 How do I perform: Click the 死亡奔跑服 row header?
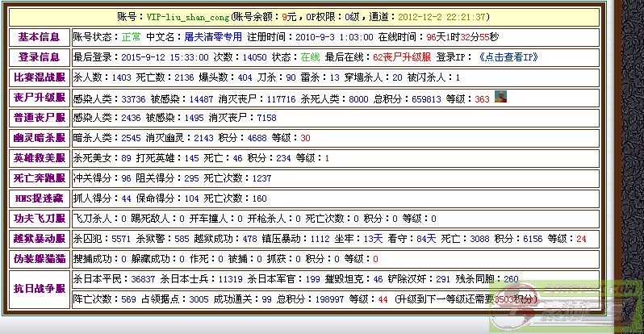[38, 178]
